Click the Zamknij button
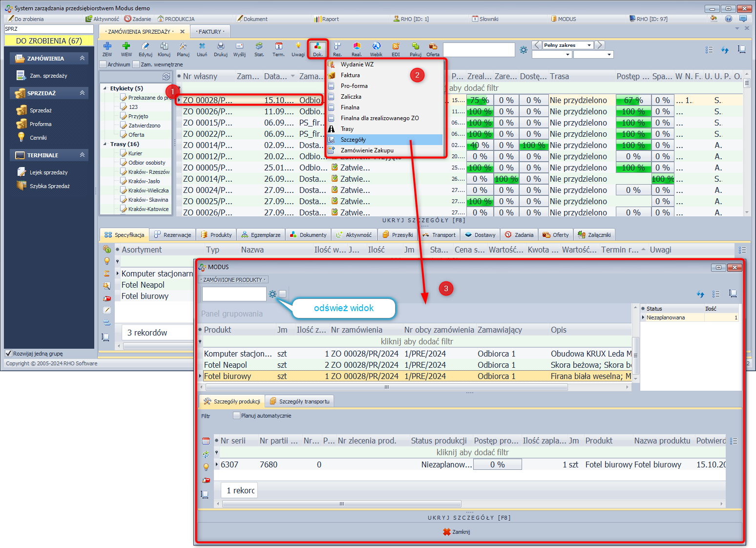This screenshot has height=548, width=756. point(457,532)
